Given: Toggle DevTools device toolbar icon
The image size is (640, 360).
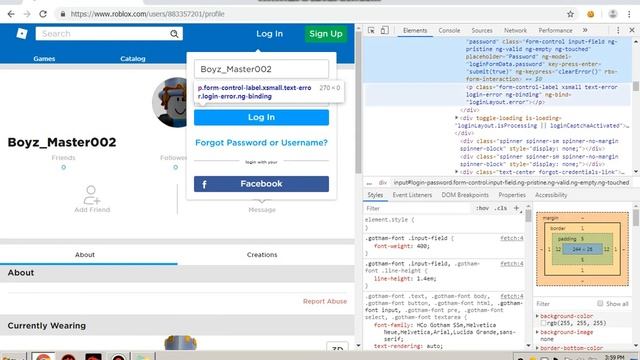Looking at the screenshot, I should point(384,30).
